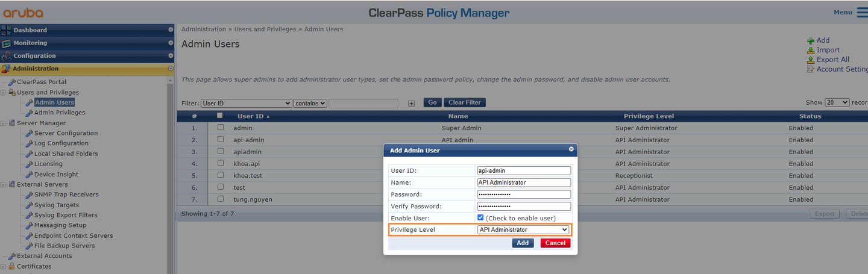
Task: Close the Add Admin User dialog with X
Action: [x=571, y=149]
